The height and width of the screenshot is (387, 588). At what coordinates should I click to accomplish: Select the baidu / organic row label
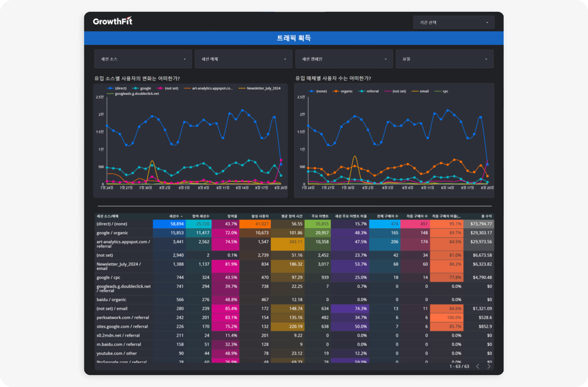click(x=111, y=299)
